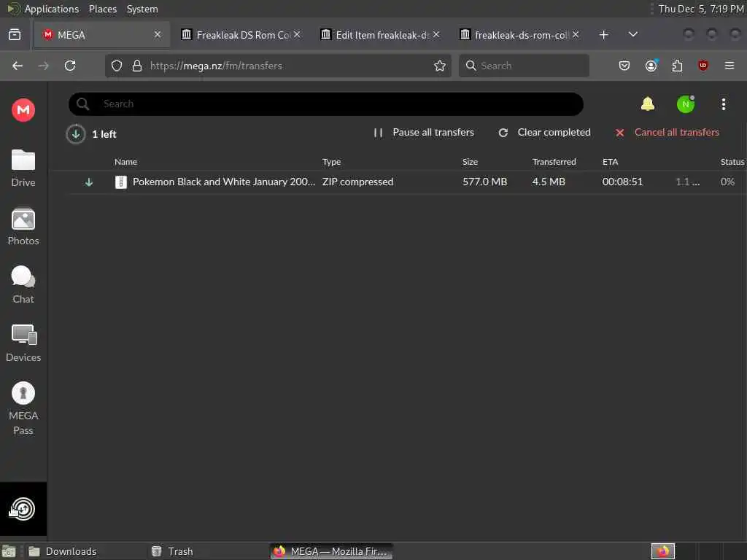Click the tracking protection shield icon
The height and width of the screenshot is (560, 747).
(117, 66)
